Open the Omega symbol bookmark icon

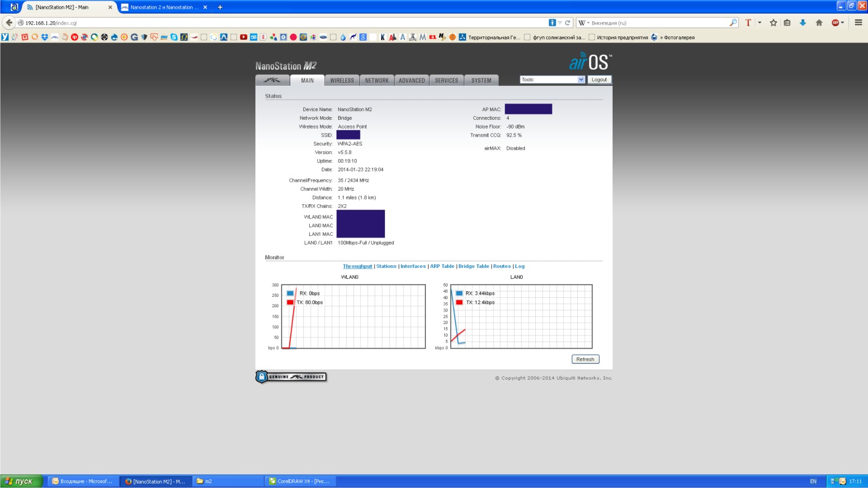pos(184,37)
